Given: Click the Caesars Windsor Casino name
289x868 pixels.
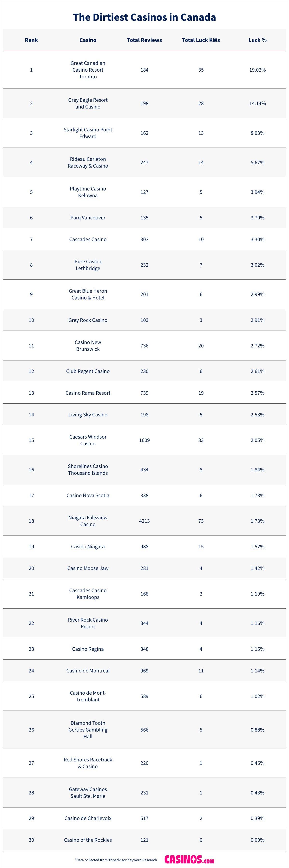Looking at the screenshot, I should tap(88, 440).
